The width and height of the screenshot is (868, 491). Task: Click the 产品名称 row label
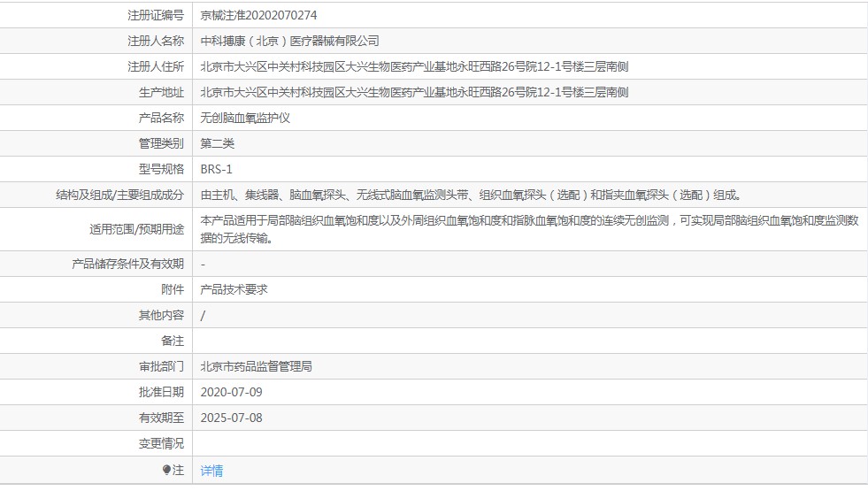click(x=161, y=118)
